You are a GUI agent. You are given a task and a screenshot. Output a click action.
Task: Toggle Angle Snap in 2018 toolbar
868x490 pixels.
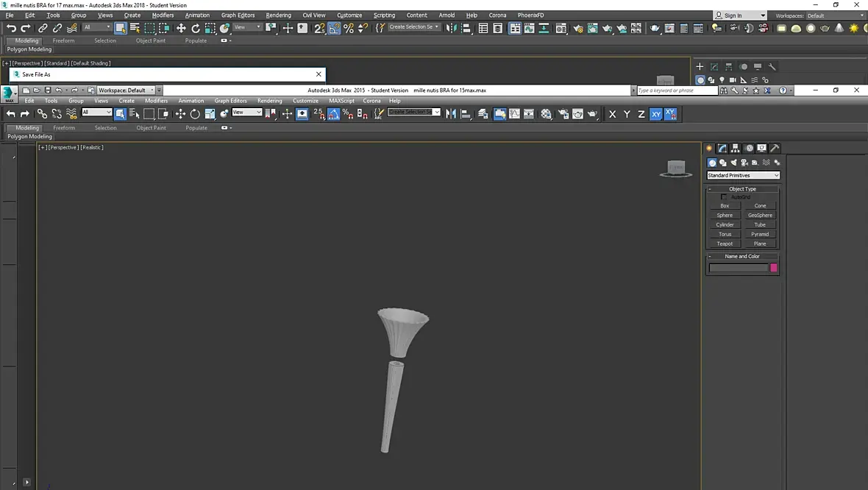tap(334, 28)
